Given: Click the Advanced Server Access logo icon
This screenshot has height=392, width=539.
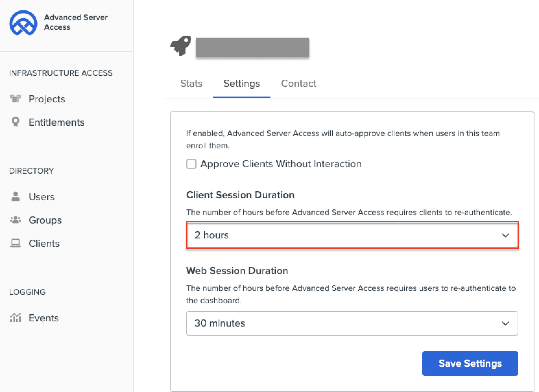Looking at the screenshot, I should pyautogui.click(x=23, y=22).
